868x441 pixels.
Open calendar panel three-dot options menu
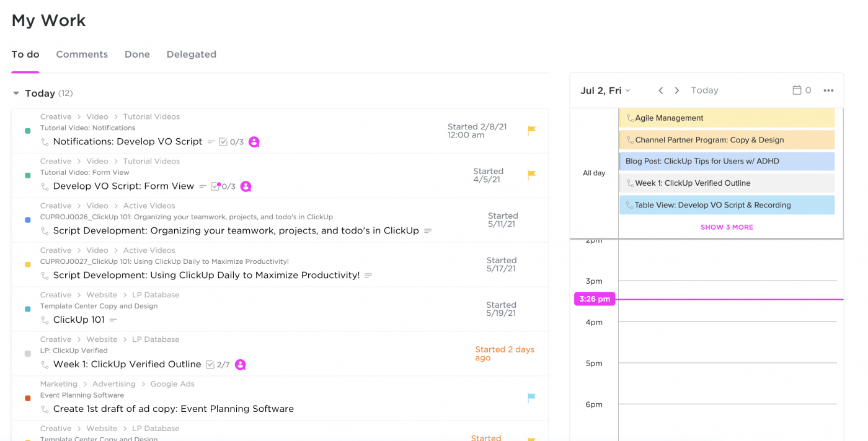(828, 90)
